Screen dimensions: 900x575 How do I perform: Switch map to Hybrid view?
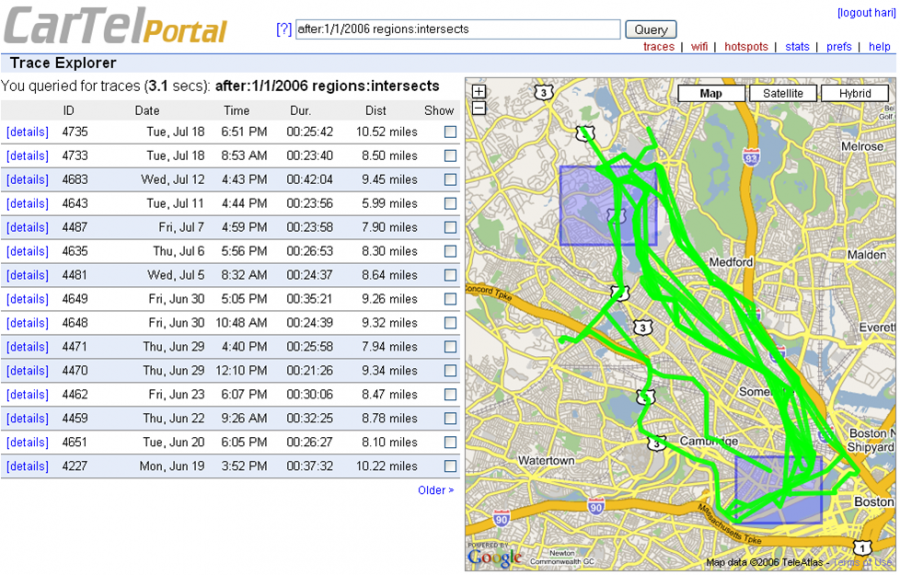[x=855, y=94]
